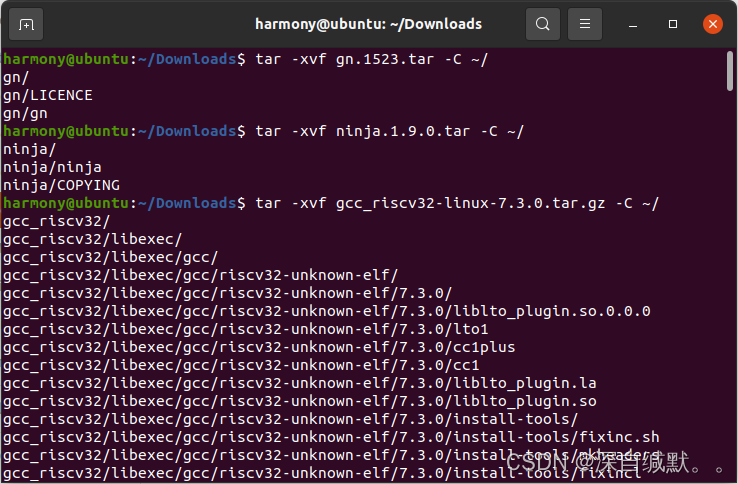738x484 pixels.
Task: Click the output line ninja/COPYING
Action: coord(61,185)
